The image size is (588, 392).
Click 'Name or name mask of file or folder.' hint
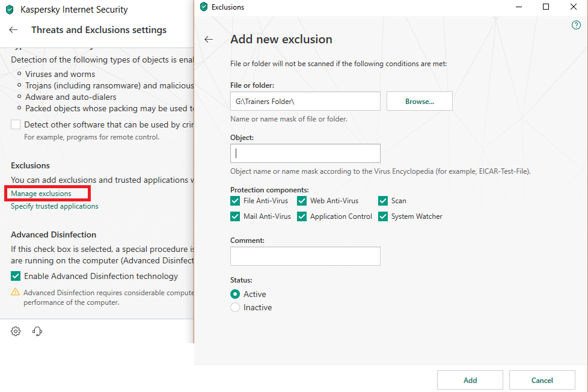(289, 119)
